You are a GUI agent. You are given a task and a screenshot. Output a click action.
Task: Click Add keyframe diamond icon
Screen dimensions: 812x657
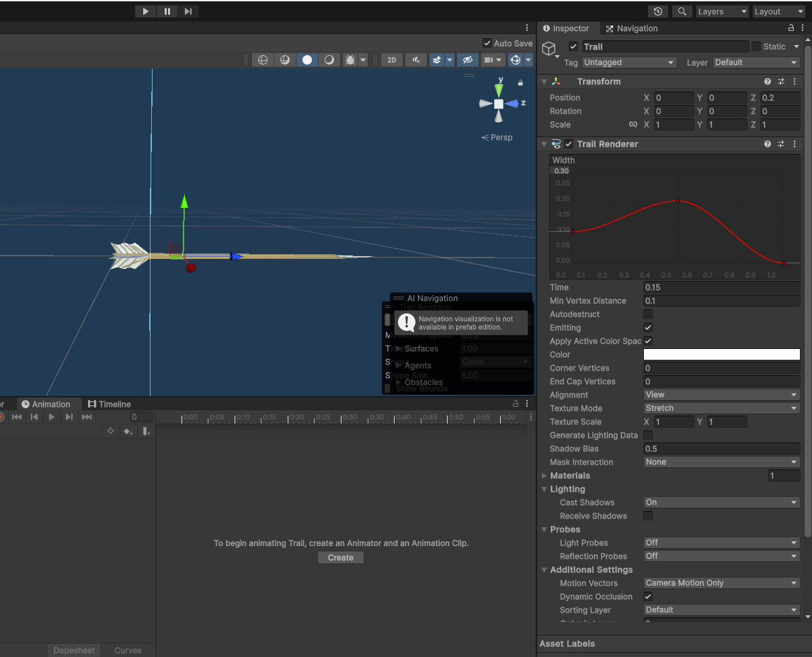[x=128, y=431]
